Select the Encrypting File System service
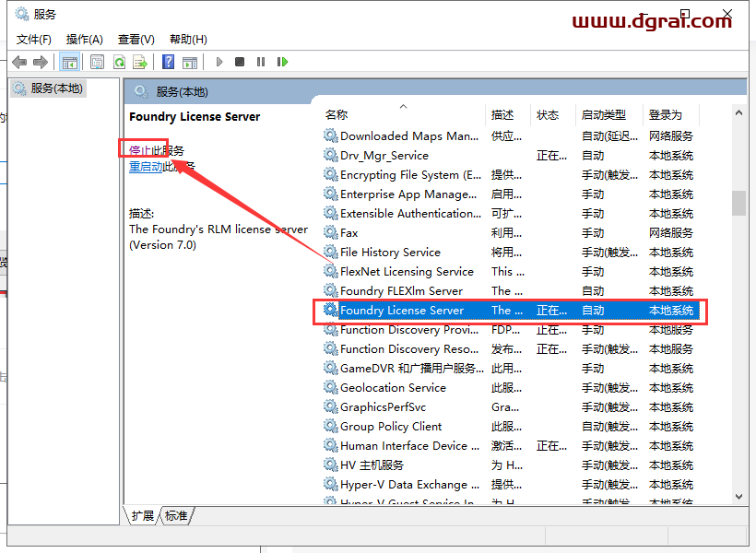756x553 pixels. click(x=511, y=174)
